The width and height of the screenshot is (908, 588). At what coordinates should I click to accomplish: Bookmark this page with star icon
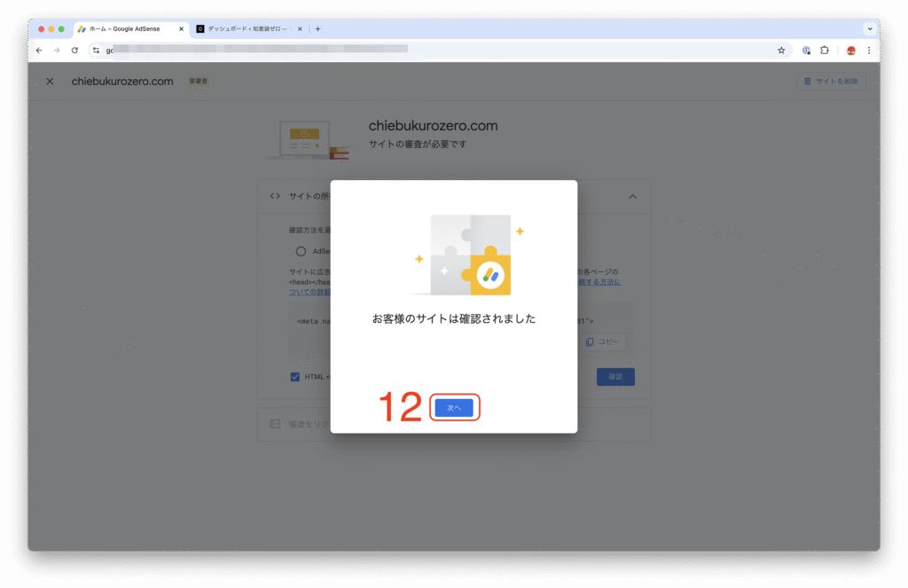[781, 51]
